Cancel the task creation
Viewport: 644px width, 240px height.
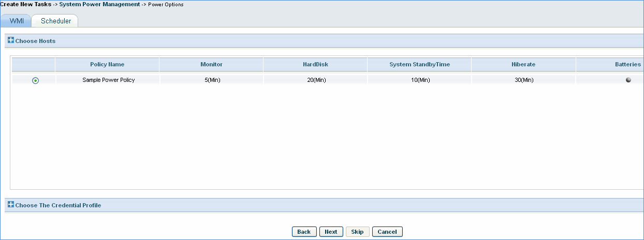(387, 232)
